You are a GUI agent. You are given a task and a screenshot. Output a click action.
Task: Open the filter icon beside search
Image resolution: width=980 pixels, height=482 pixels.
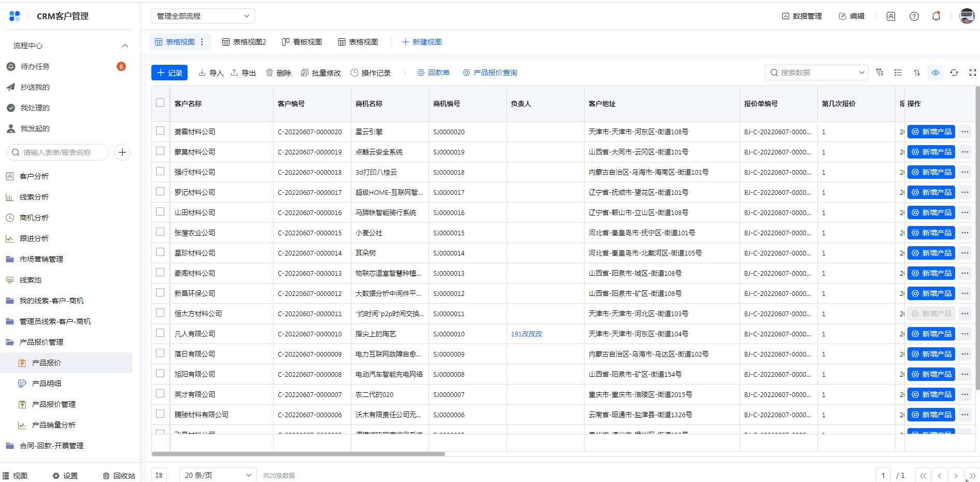879,73
